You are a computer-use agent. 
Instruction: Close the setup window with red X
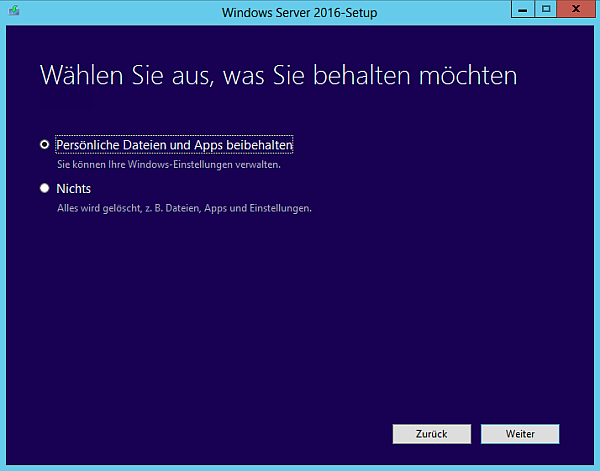point(576,9)
